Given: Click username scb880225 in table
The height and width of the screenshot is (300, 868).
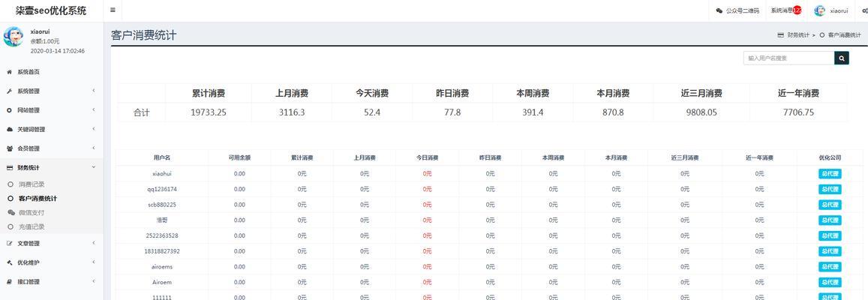Looking at the screenshot, I should click(x=161, y=205).
